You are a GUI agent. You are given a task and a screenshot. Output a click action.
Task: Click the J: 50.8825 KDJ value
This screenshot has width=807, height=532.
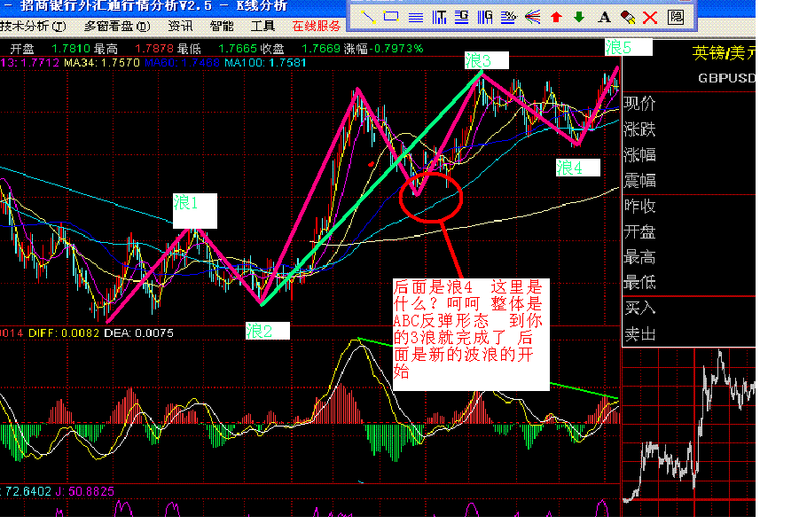tap(85, 491)
